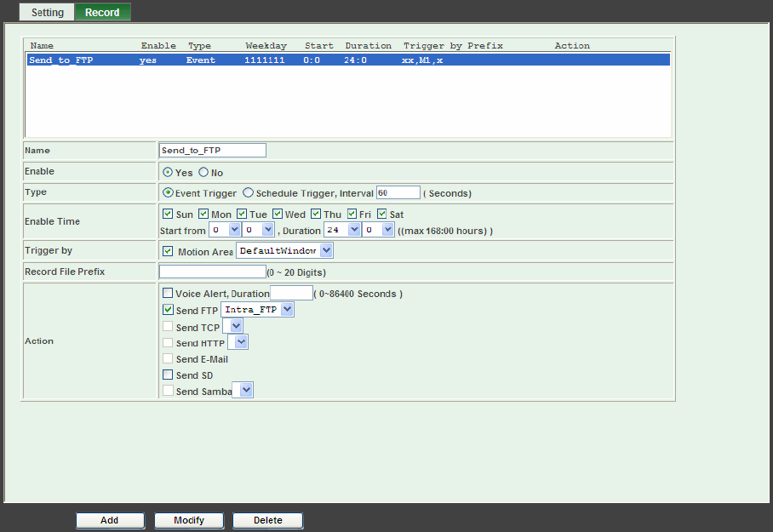The height and width of the screenshot is (532, 773).
Task: Toggle the Sat checkbox
Action: click(382, 214)
